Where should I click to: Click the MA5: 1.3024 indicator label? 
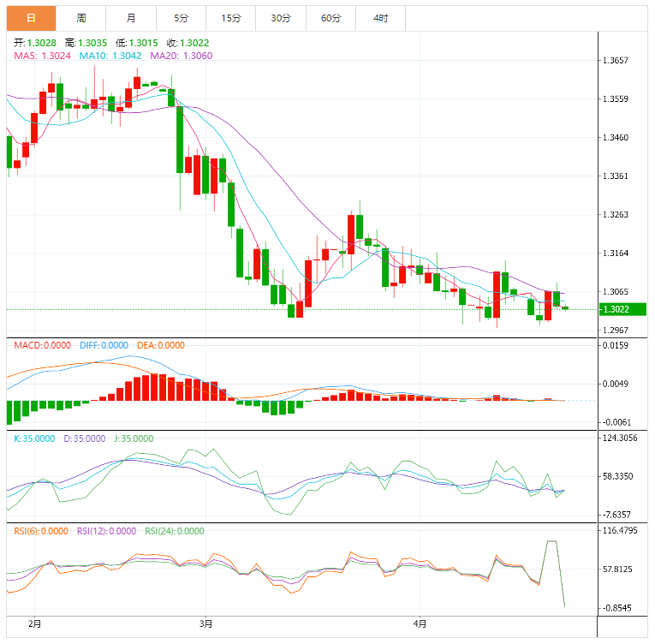42,56
